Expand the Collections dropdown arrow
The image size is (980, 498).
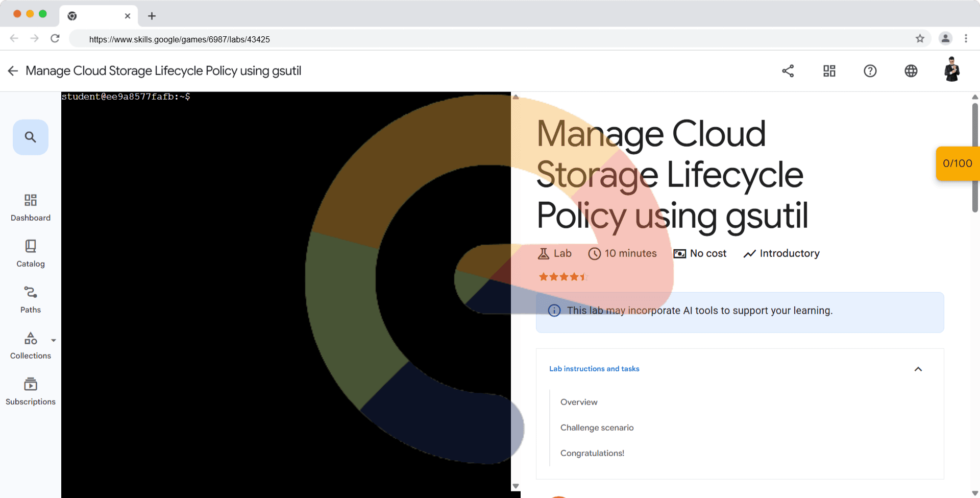click(54, 340)
